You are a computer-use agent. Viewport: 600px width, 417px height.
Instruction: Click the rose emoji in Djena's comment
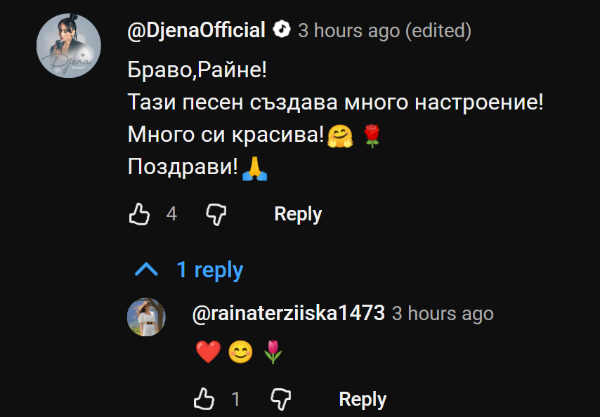click(x=372, y=135)
